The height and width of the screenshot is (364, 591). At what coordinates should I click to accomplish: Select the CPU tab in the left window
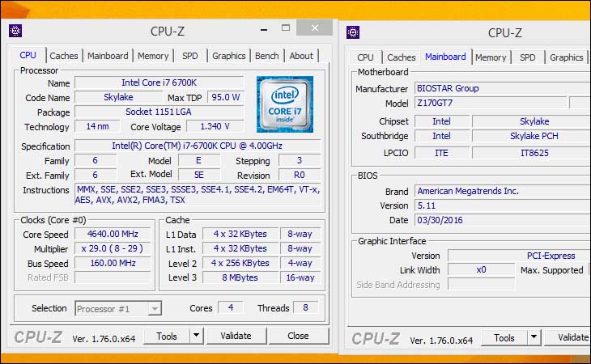coord(28,55)
